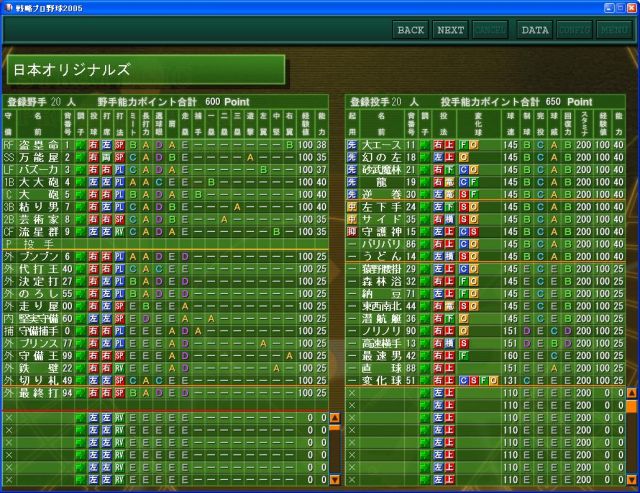Click the greyed MENU button

614,30
